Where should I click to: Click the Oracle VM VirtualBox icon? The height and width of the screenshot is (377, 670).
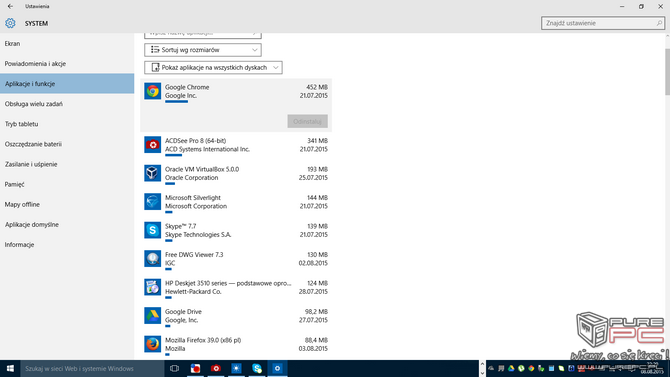click(x=153, y=174)
